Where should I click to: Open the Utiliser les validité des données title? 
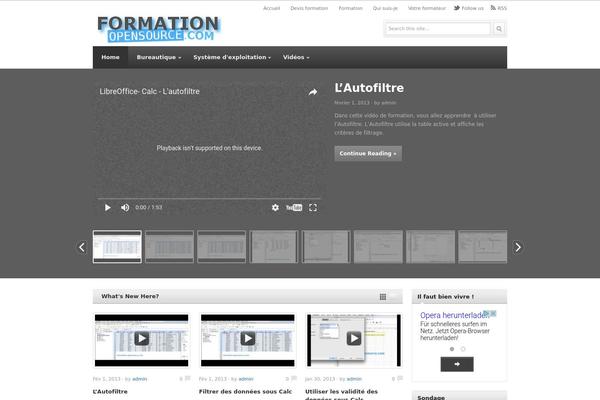(x=341, y=394)
